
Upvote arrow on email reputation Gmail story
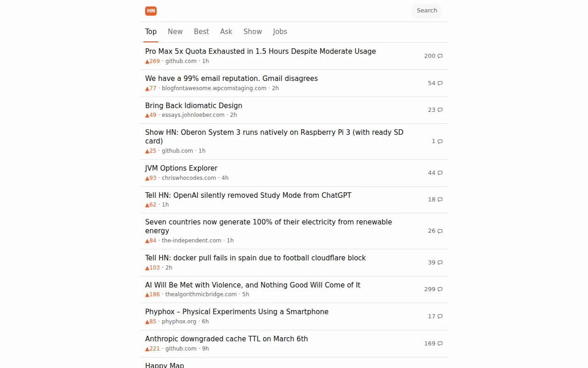pyautogui.click(x=147, y=88)
